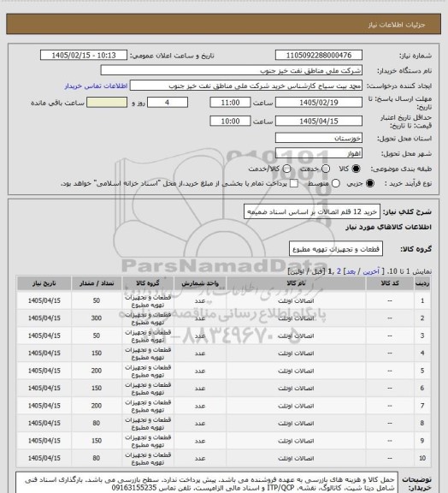Click the price validity date 1405/04/15 field
The width and height of the screenshot is (448, 493).
click(x=319, y=121)
